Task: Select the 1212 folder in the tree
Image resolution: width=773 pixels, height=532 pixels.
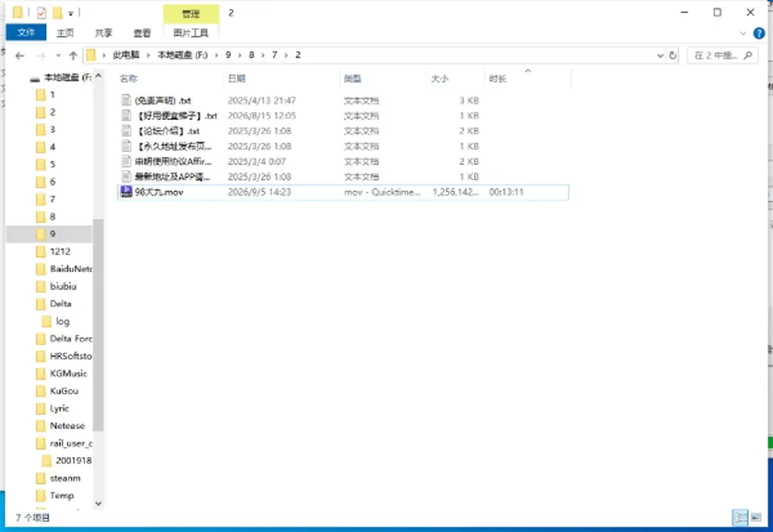Action: coord(60,251)
